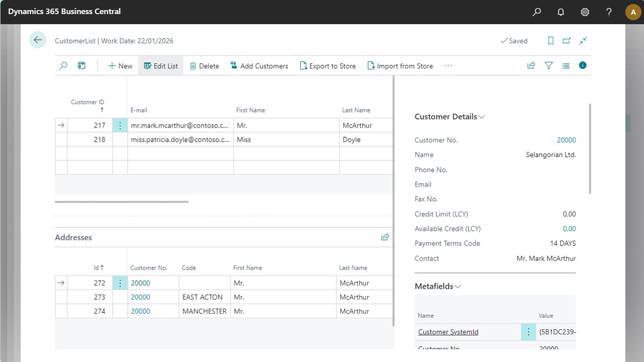Image resolution: width=644 pixels, height=362 pixels.
Task: Go back with the back arrow
Action: [x=38, y=40]
